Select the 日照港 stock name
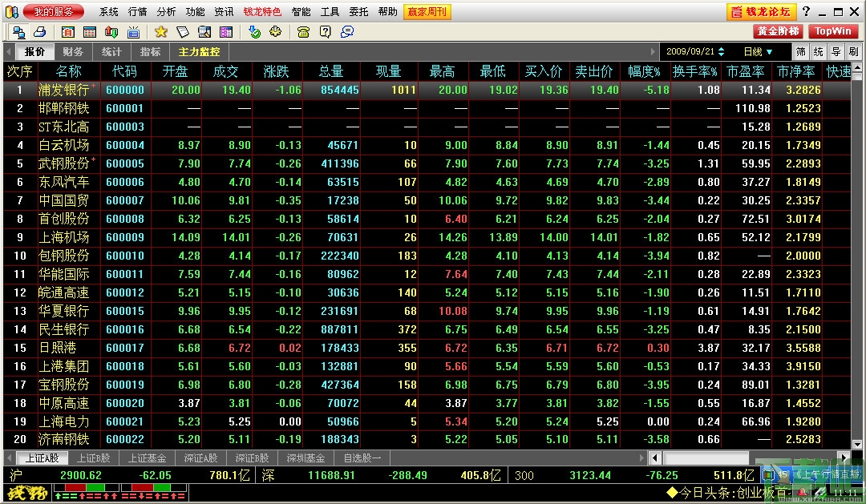Viewport: 866px width, 504px height. [58, 348]
